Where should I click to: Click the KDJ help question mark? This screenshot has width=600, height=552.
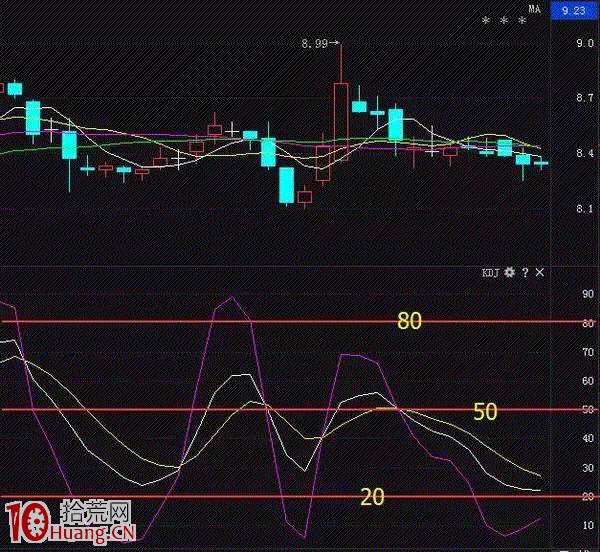point(525,272)
